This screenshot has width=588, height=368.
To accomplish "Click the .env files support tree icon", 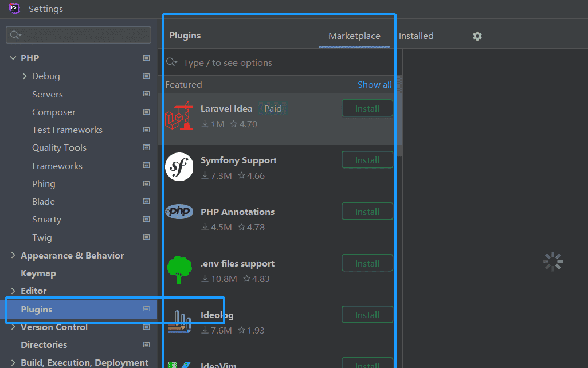I will click(x=179, y=270).
